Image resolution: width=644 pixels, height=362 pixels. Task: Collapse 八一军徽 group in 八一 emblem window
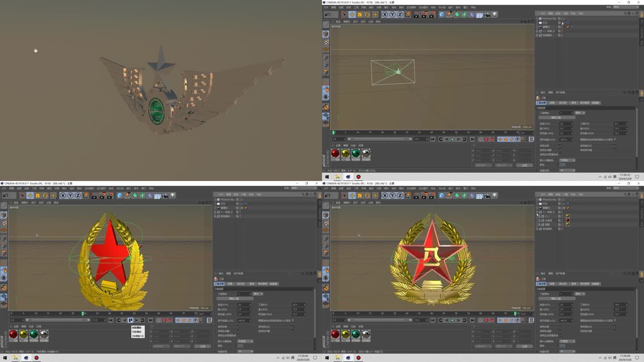537,212
